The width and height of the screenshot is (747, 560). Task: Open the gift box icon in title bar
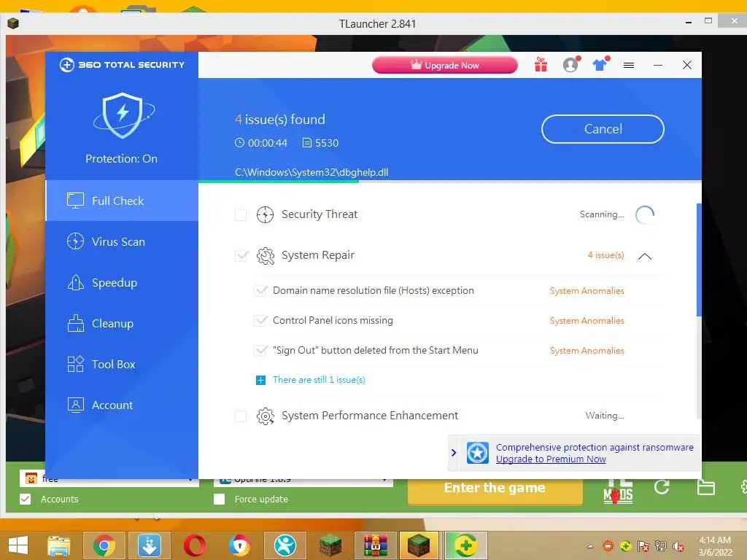pyautogui.click(x=541, y=65)
